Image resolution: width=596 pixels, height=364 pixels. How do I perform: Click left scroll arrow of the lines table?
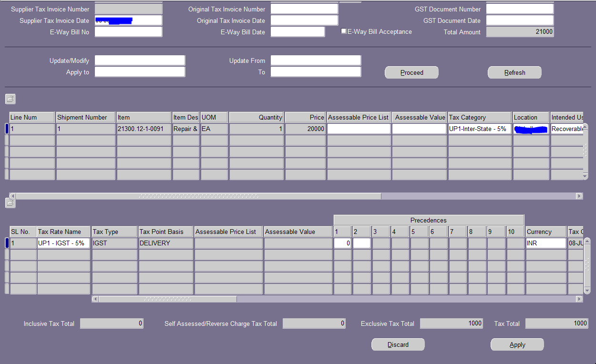pos(12,196)
